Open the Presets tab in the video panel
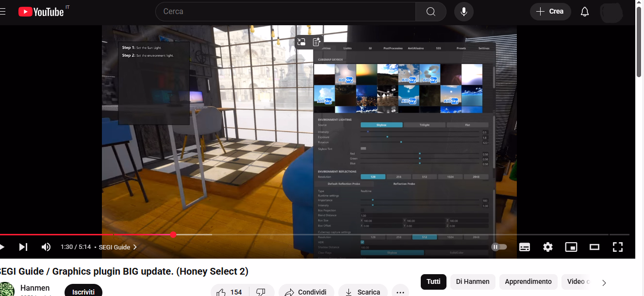This screenshot has height=296, width=644. point(461,49)
